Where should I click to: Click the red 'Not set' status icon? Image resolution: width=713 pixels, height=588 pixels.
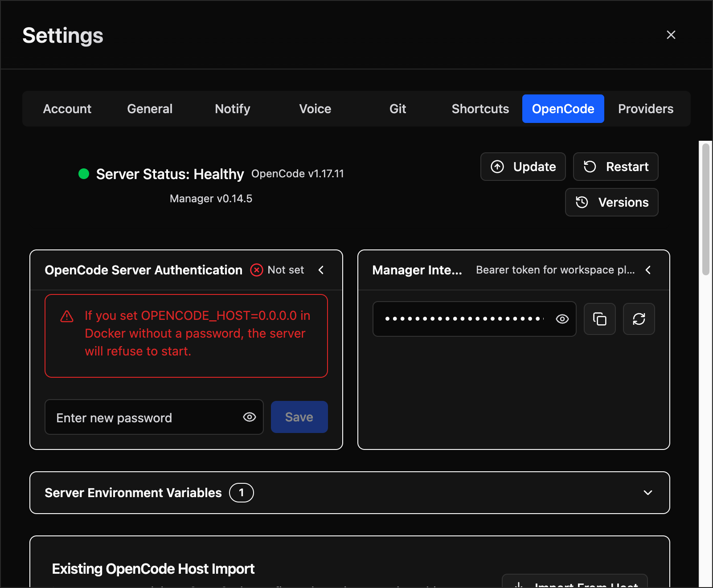point(257,270)
